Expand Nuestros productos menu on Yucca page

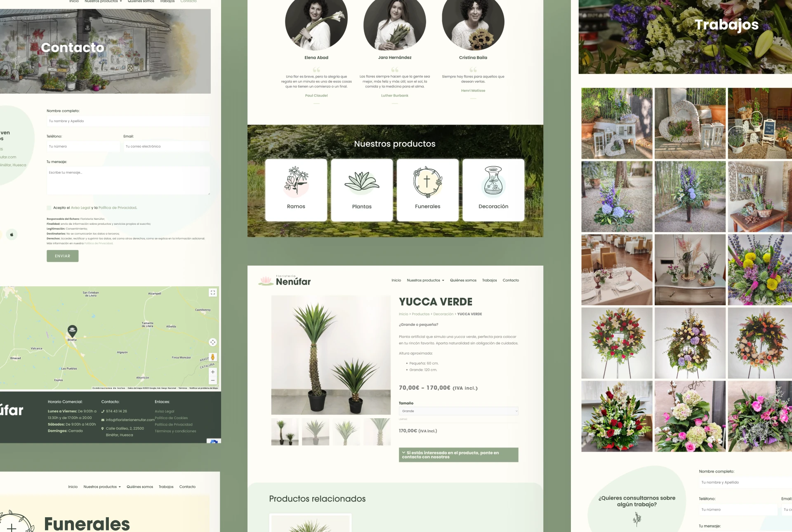pos(425,280)
